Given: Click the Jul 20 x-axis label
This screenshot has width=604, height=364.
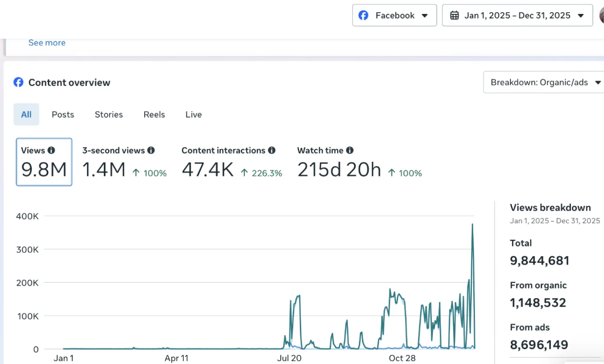Looking at the screenshot, I should (289, 358).
